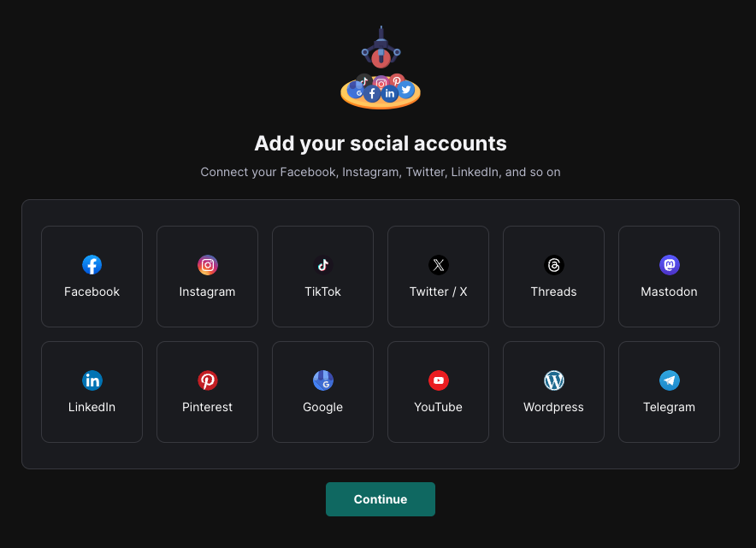Screen dimensions: 756x548
Task: Click the YouTube play icon
Action: [438, 380]
